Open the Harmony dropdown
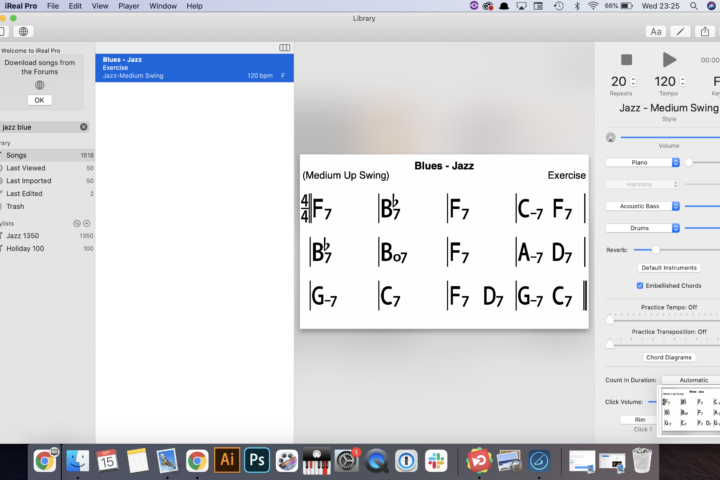The image size is (720, 480). pyautogui.click(x=642, y=184)
